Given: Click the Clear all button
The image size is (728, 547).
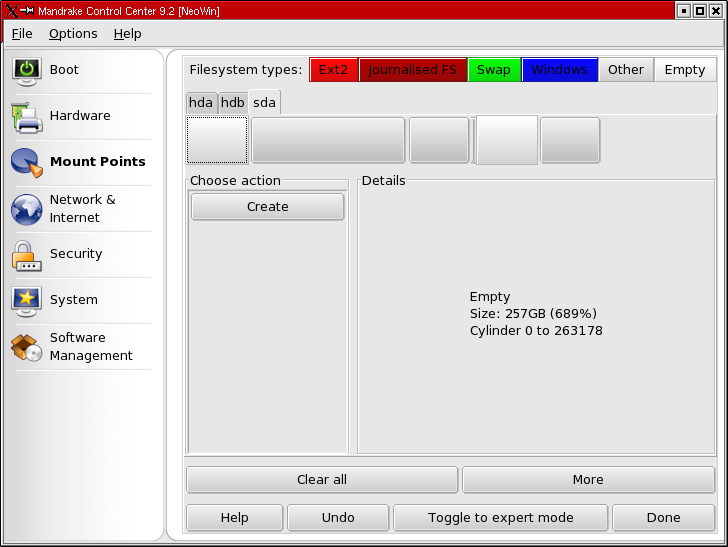Looking at the screenshot, I should click(x=322, y=479).
